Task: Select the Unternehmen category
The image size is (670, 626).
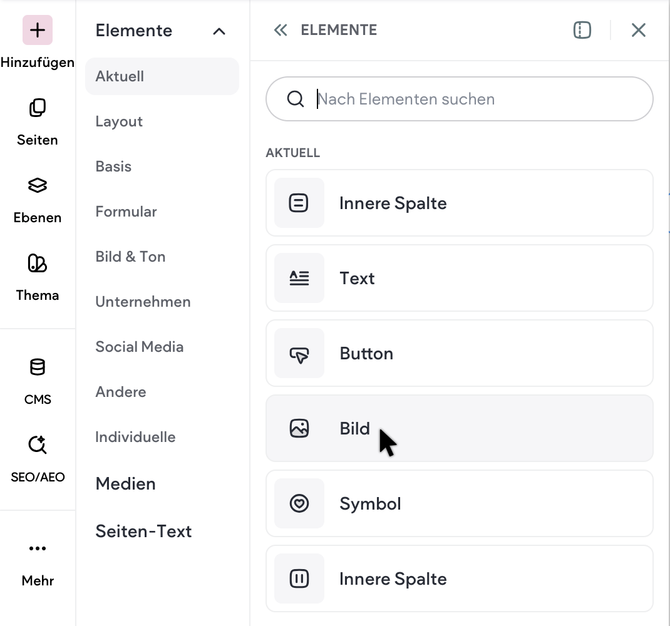Action: click(x=143, y=302)
